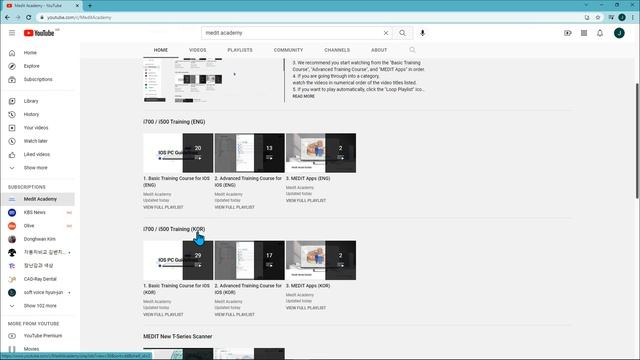Click the '2. Advanced Training Course for IOS (KOR)' title
Image resolution: width=640 pixels, height=360 pixels.
click(248, 289)
